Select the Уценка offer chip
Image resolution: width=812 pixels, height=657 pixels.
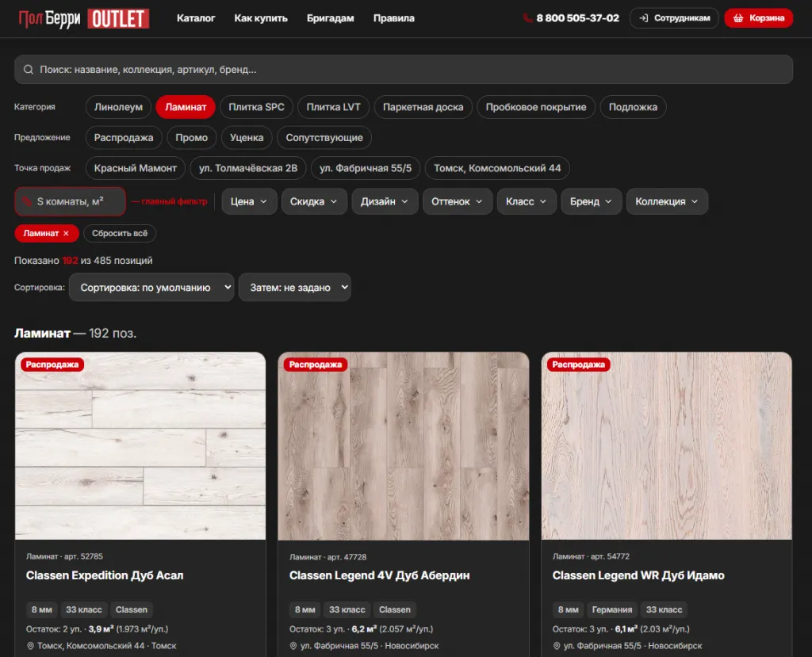247,138
